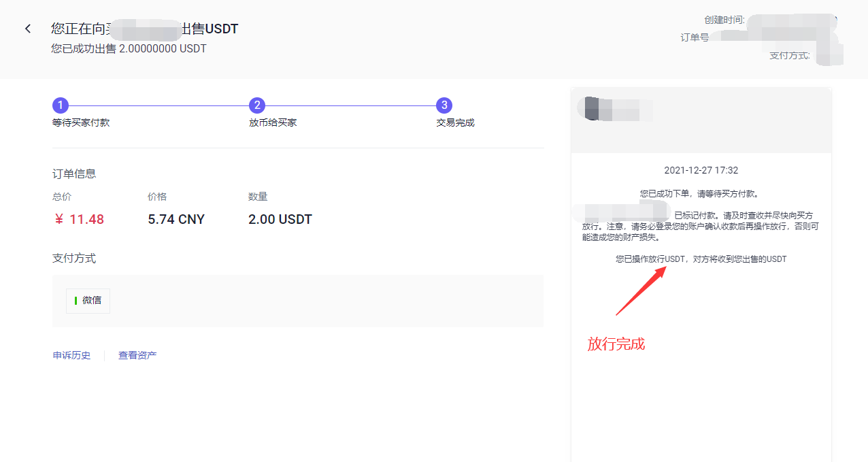Click the chat timestamp 2021-12-27 17:32
868x462 pixels.
pyautogui.click(x=701, y=170)
